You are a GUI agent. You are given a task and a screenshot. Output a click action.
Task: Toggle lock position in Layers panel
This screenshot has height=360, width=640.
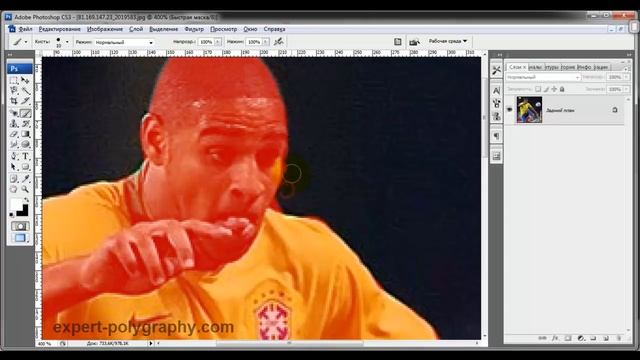pos(554,89)
